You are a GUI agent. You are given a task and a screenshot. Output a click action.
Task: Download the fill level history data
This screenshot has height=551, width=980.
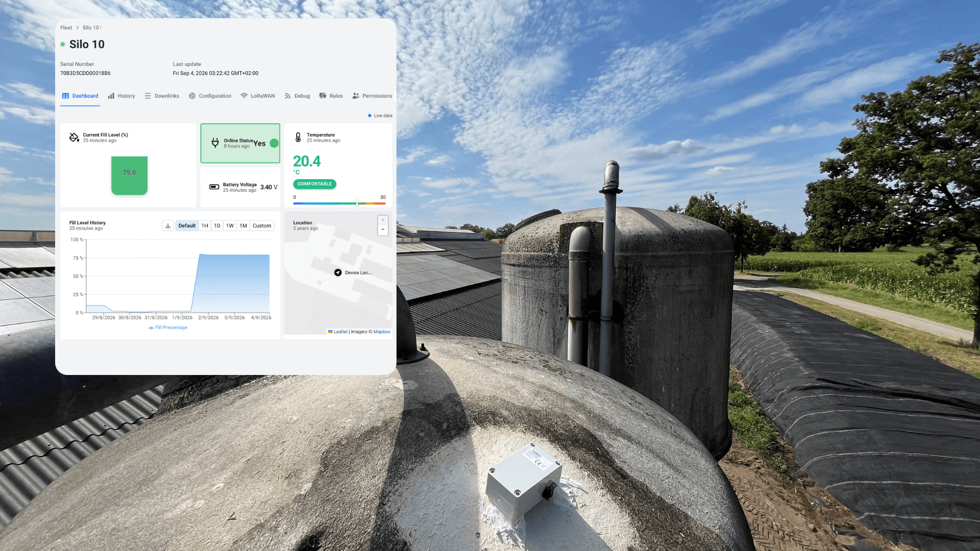168,226
